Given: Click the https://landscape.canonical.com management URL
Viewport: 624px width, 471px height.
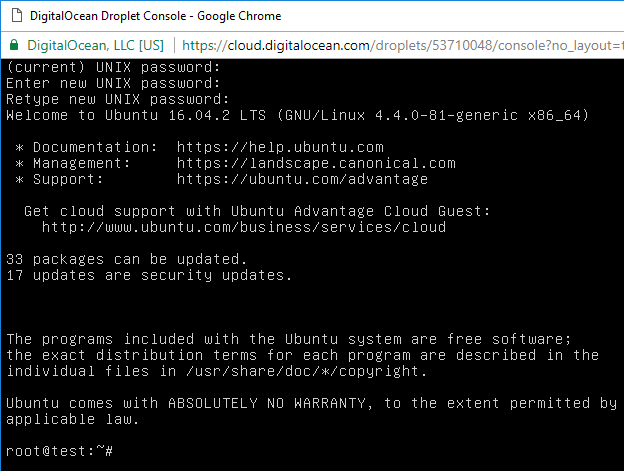Looking at the screenshot, I should pyautogui.click(x=316, y=163).
